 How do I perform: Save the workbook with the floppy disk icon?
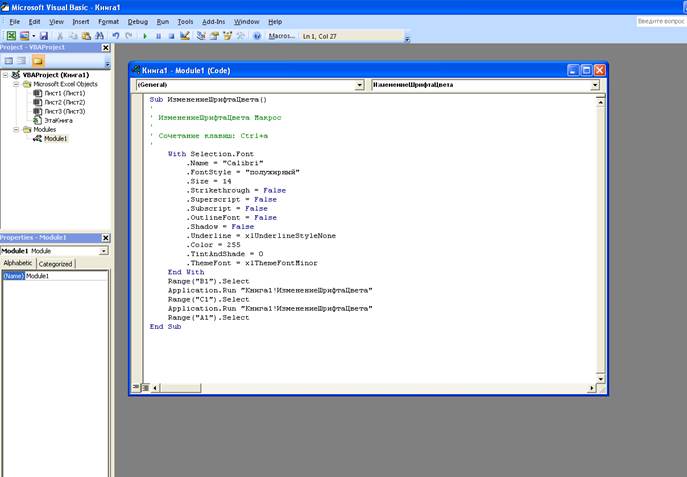(x=44, y=36)
